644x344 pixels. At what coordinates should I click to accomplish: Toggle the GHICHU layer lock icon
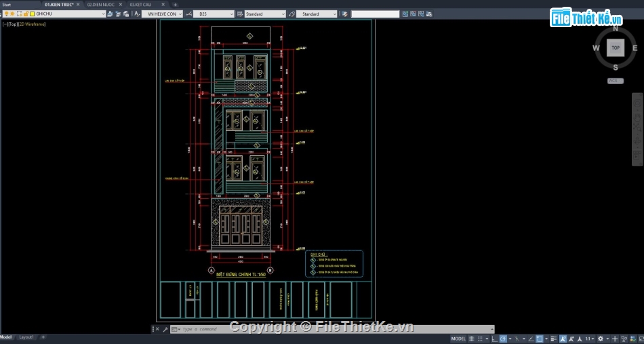tap(25, 14)
